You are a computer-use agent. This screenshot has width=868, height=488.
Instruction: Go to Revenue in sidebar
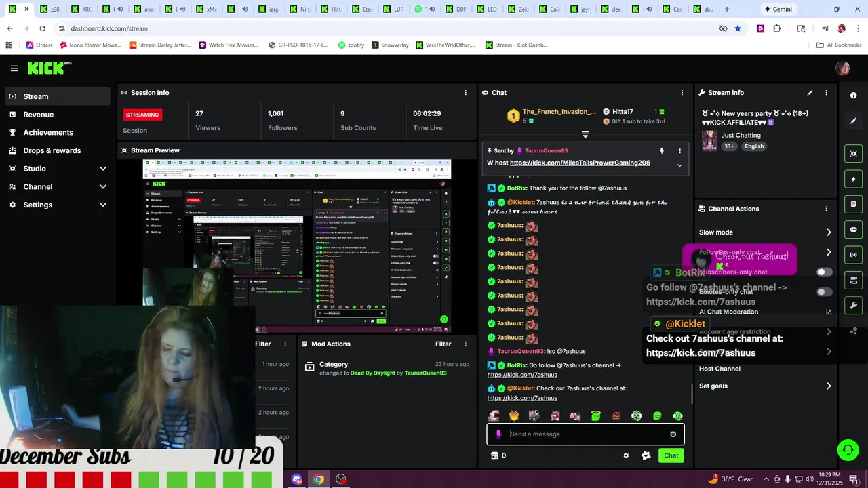(x=58, y=115)
